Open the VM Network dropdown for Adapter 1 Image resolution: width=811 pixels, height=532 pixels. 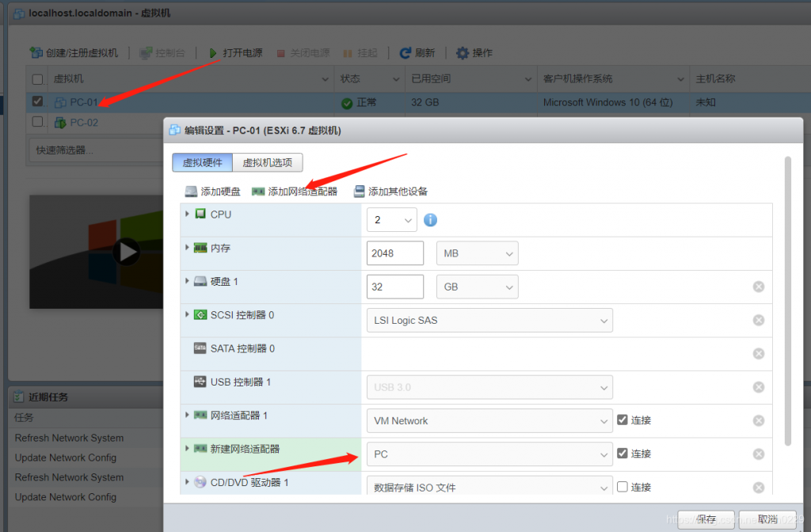pos(489,421)
